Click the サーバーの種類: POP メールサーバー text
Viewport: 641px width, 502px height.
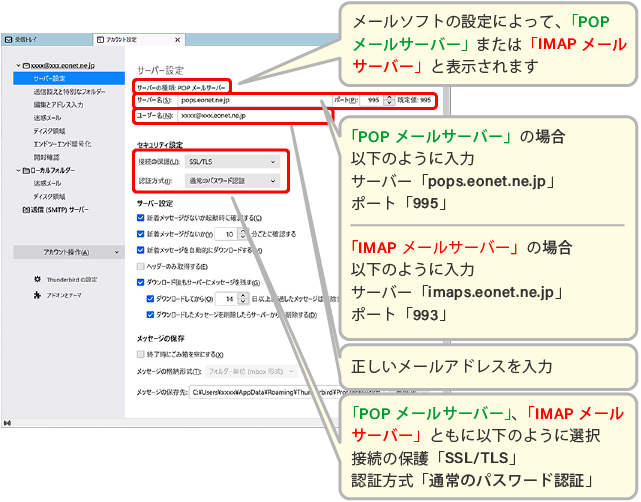click(x=181, y=87)
